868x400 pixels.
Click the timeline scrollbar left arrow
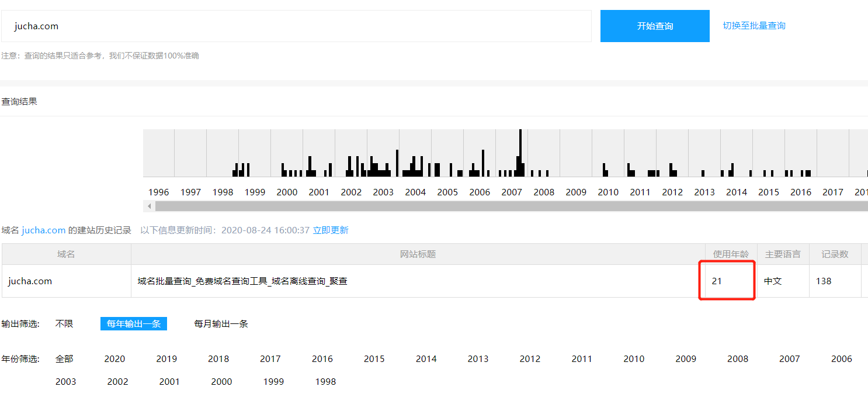(150, 206)
